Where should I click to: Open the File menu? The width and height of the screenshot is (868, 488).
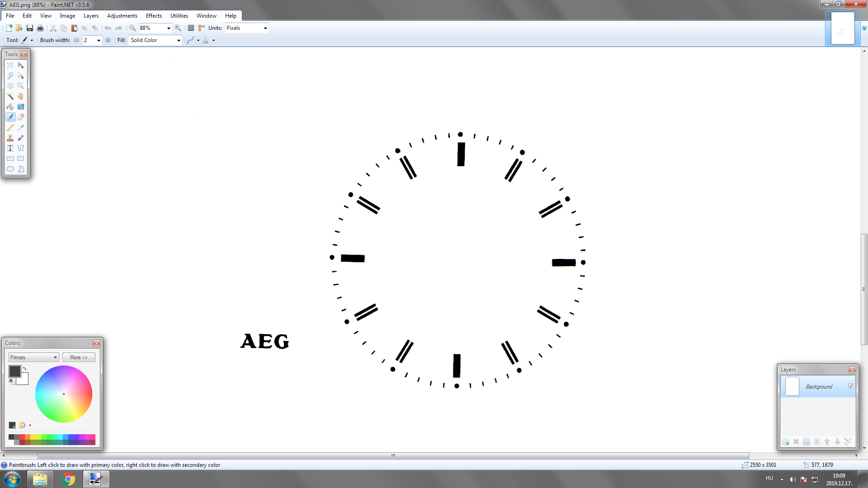(10, 16)
